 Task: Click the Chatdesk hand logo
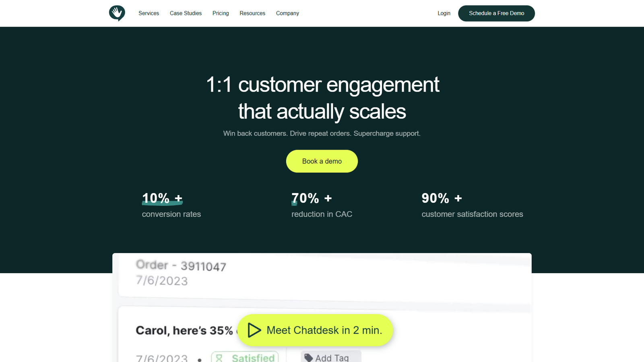[x=117, y=13]
